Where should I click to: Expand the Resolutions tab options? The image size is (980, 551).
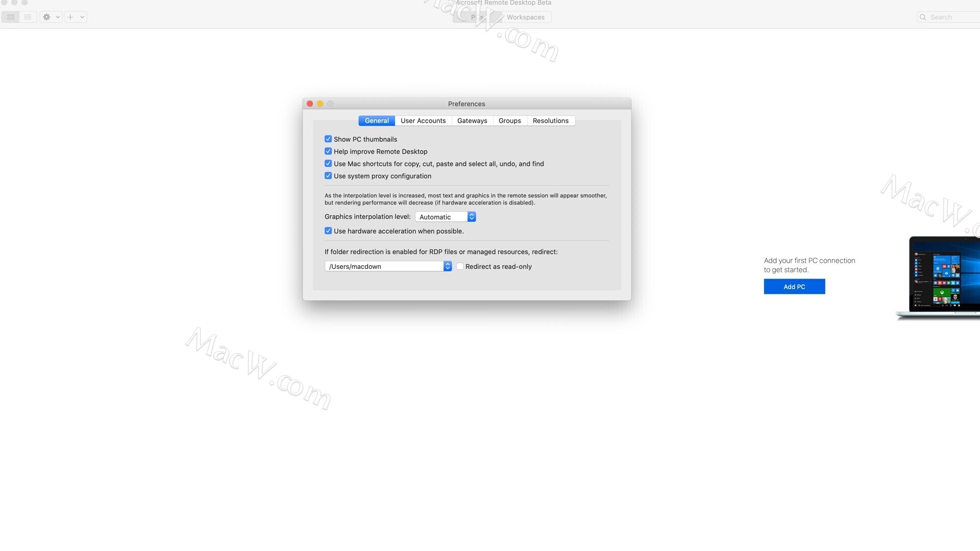pyautogui.click(x=551, y=120)
